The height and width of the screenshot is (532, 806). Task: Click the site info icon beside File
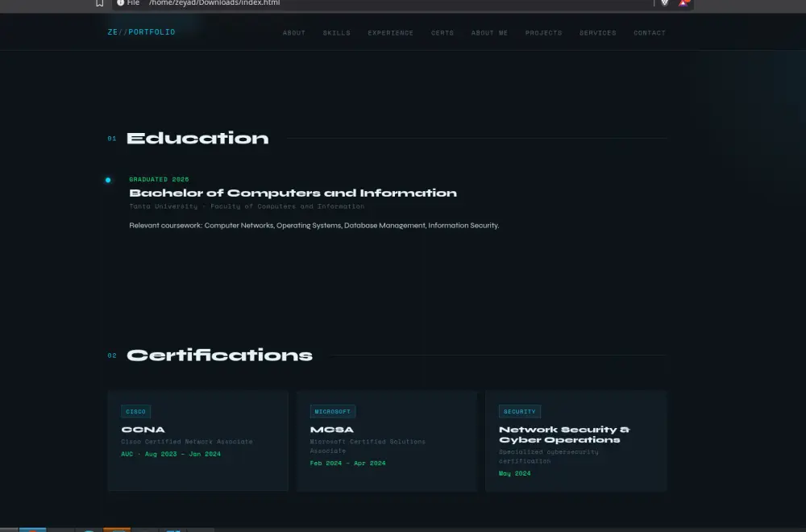coord(120,2)
